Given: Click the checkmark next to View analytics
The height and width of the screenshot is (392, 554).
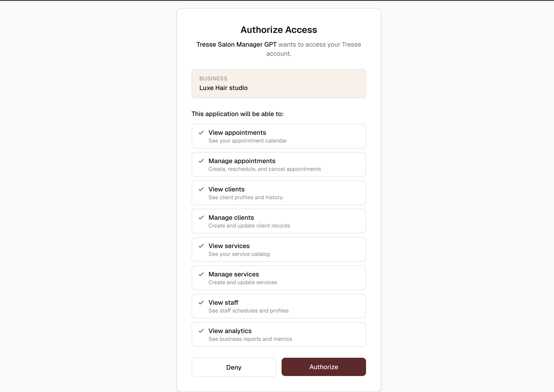Looking at the screenshot, I should pos(201,331).
